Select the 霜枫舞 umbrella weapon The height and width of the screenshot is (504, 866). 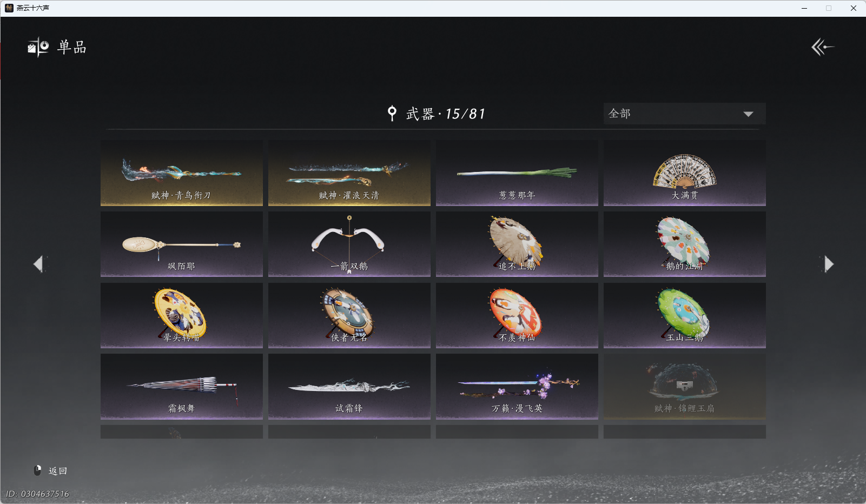click(x=181, y=386)
